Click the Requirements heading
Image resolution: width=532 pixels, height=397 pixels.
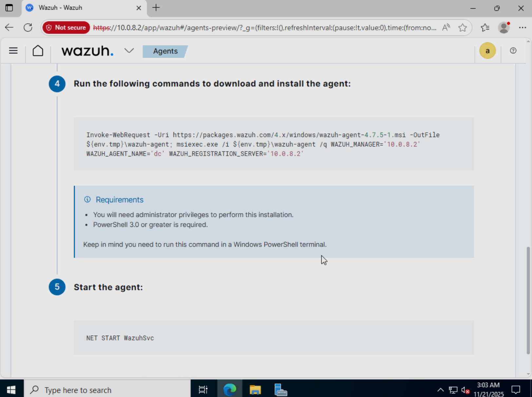point(120,200)
